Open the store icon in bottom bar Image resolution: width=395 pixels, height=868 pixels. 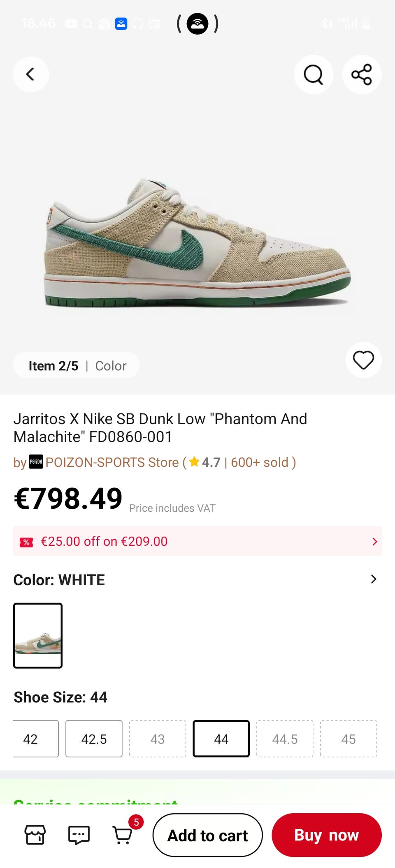(35, 835)
